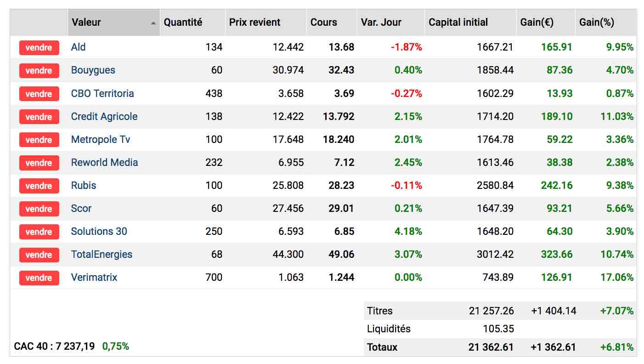This screenshot has width=644, height=364.
Task: Select the CAC 40 change 0,75%
Action: pyautogui.click(x=116, y=346)
